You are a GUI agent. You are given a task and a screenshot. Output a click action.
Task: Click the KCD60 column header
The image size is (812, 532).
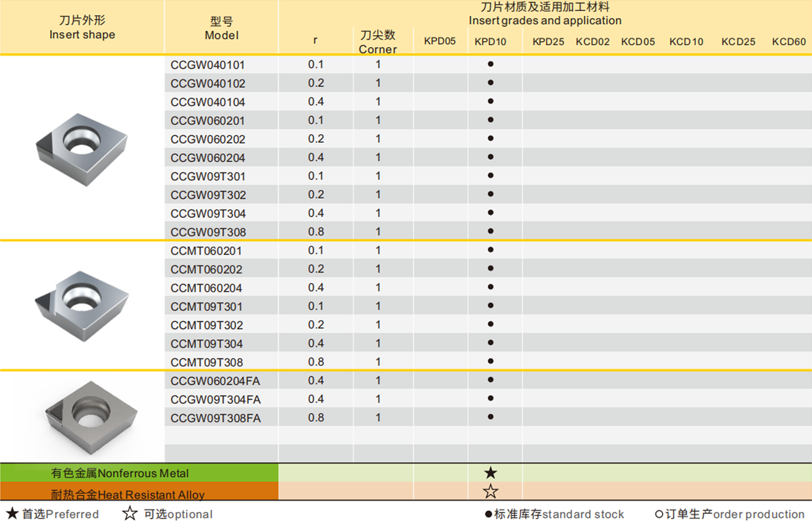click(788, 42)
